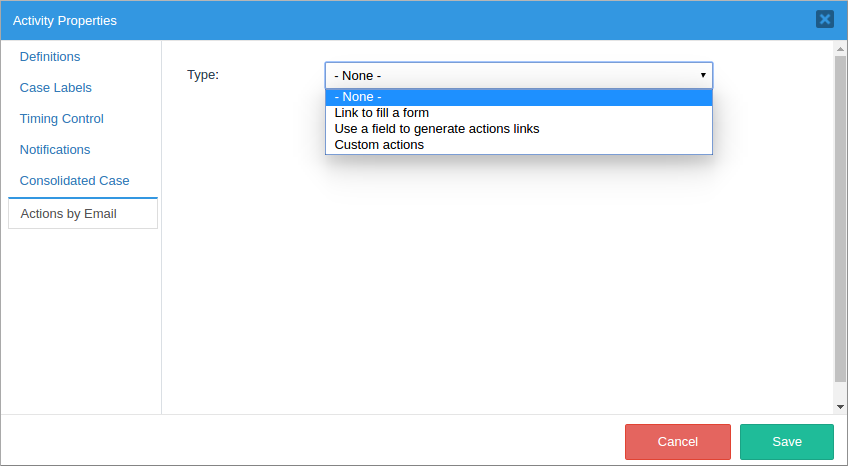Click the Type combo box field
Image resolution: width=848 pixels, height=466 pixels.
(x=510, y=75)
